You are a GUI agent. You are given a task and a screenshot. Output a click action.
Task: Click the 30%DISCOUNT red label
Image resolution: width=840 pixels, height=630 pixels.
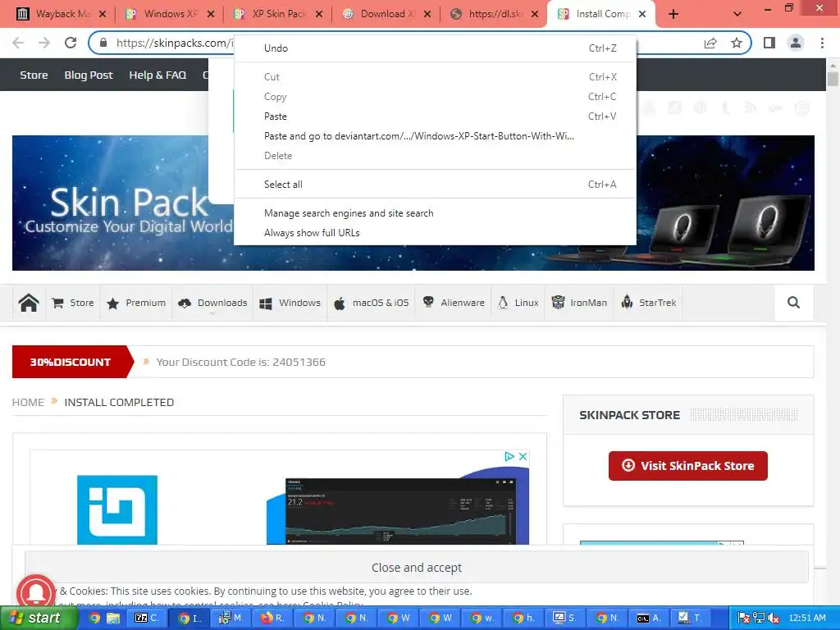pos(72,362)
